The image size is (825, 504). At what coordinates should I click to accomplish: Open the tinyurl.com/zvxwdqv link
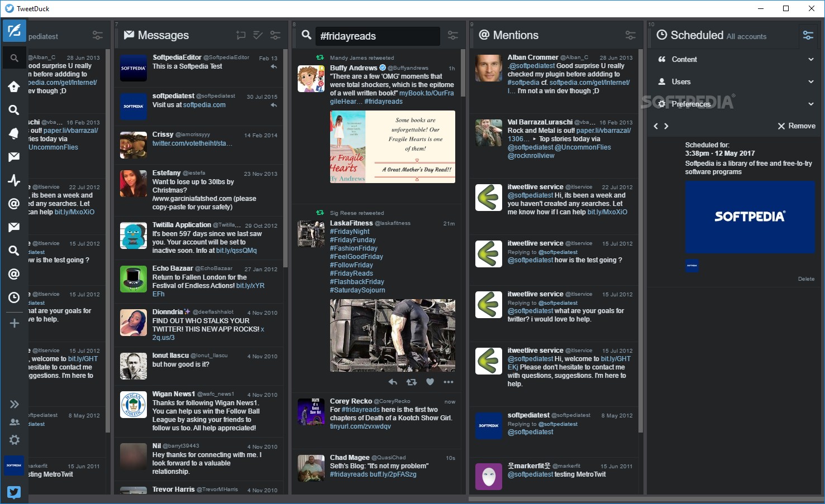(x=360, y=426)
